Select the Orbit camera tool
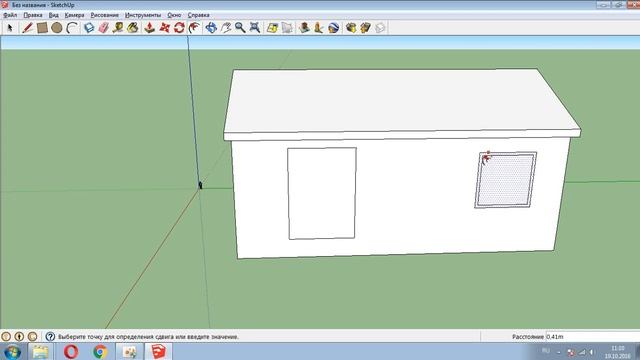The image size is (640, 360). tap(211, 28)
